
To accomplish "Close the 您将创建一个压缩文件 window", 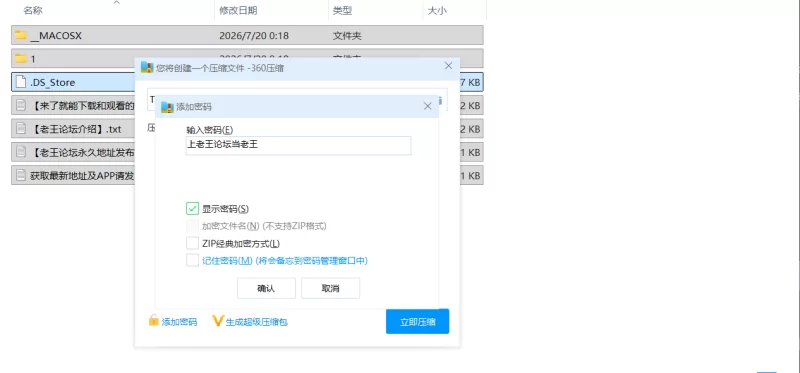I will point(448,66).
